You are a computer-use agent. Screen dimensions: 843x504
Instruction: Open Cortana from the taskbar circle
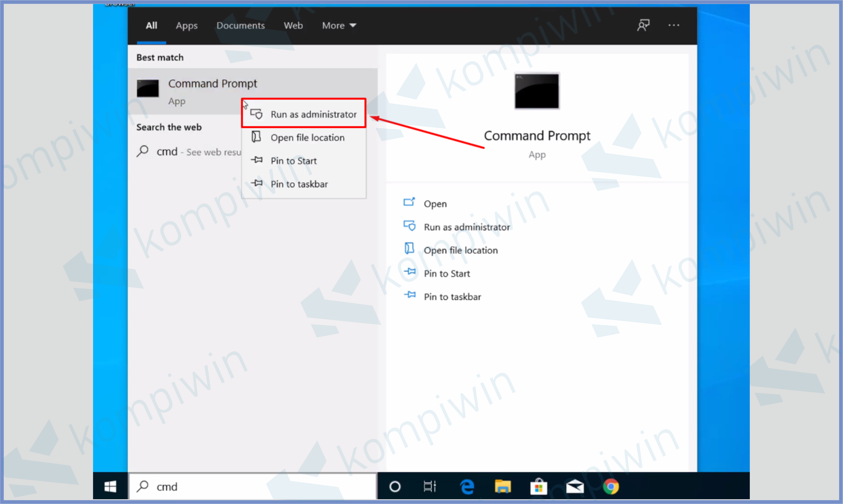[x=395, y=486]
